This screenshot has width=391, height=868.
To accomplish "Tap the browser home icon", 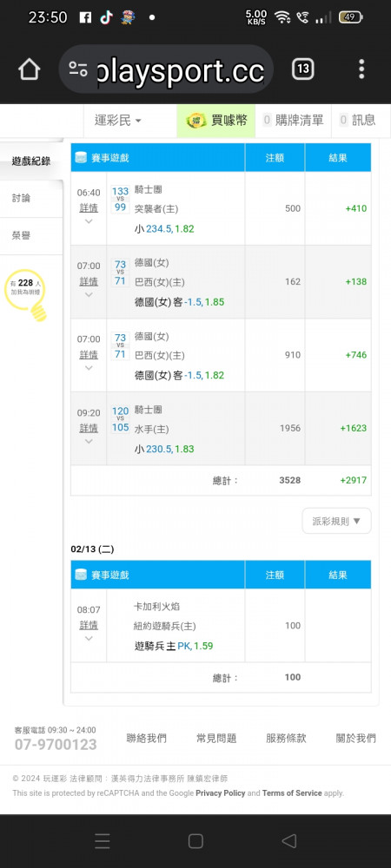I will click(x=30, y=69).
